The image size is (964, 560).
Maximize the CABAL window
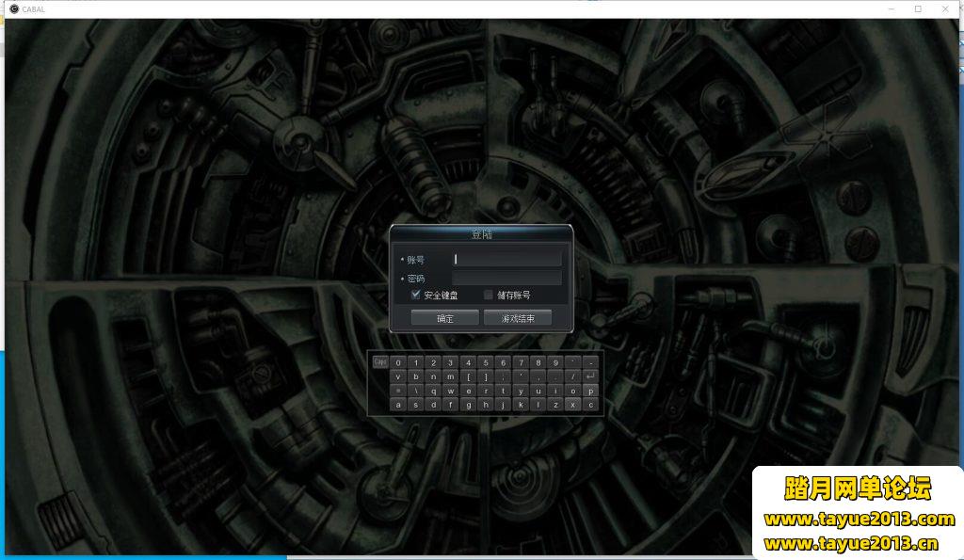(x=918, y=8)
